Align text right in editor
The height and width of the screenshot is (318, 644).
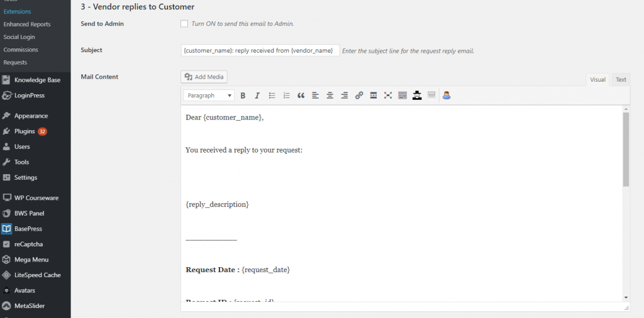click(x=345, y=96)
